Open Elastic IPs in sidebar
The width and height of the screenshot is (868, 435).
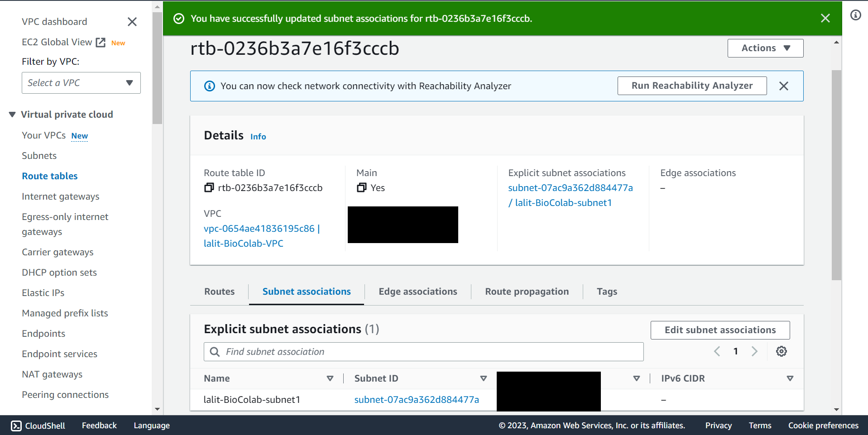coord(43,293)
